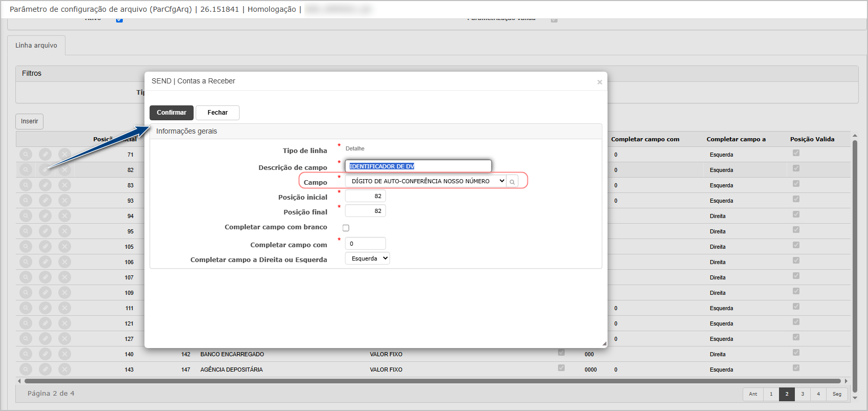Switch to the Linha arquivo tab
Screen dimensions: 868x411
coord(36,45)
